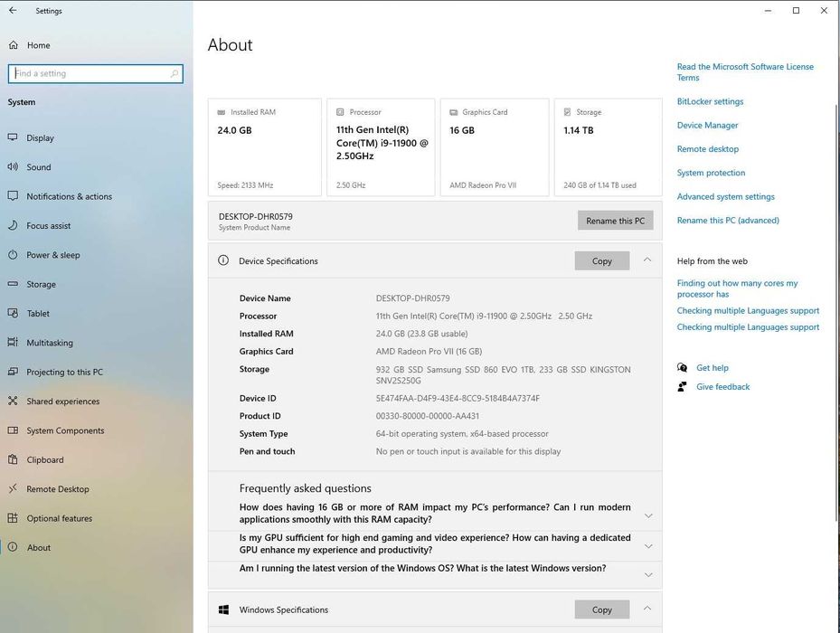Click the vertical scrollbar on the right
Image resolution: width=840 pixels, height=633 pixels.
(x=836, y=311)
